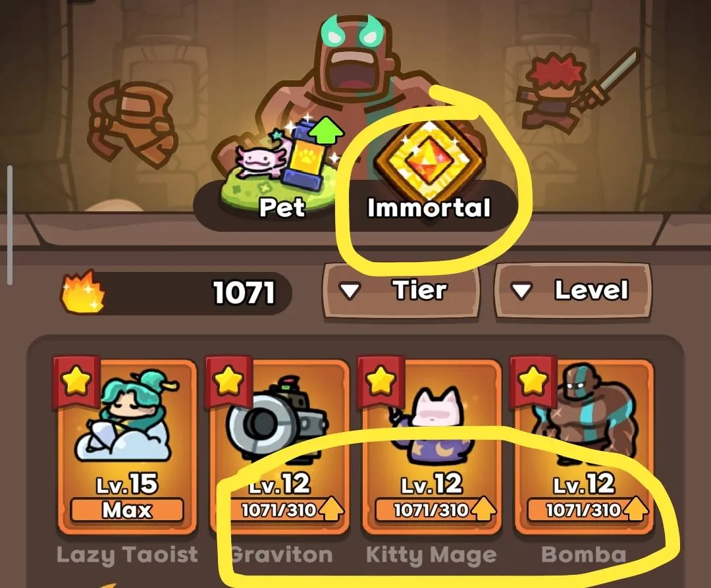The width and height of the screenshot is (711, 588).
Task: Tap the flame currency icon
Action: coord(83,292)
